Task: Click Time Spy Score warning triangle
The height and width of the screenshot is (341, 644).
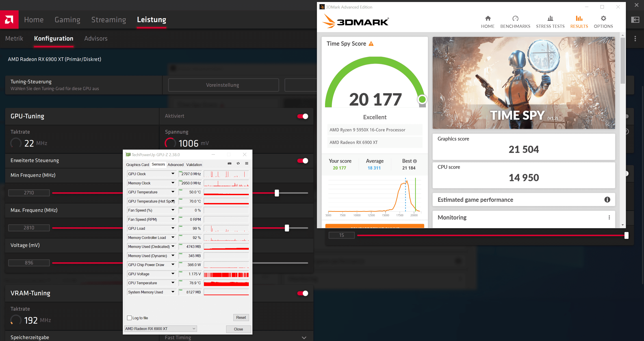Action: coord(371,44)
